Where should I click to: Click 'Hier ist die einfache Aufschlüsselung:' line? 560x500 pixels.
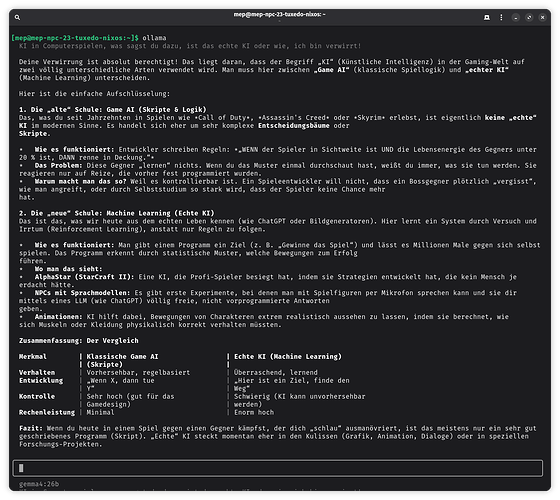94,94
